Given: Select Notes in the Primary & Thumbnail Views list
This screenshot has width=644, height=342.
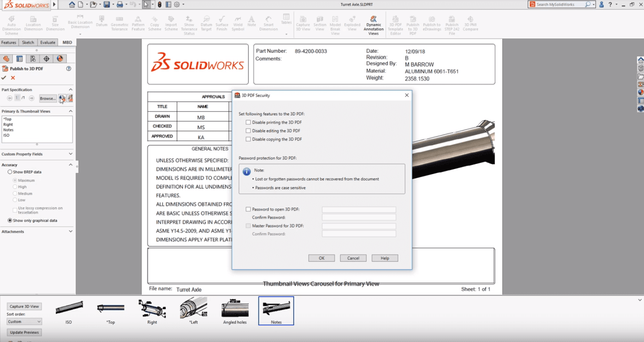Looking at the screenshot, I should coord(8,130).
